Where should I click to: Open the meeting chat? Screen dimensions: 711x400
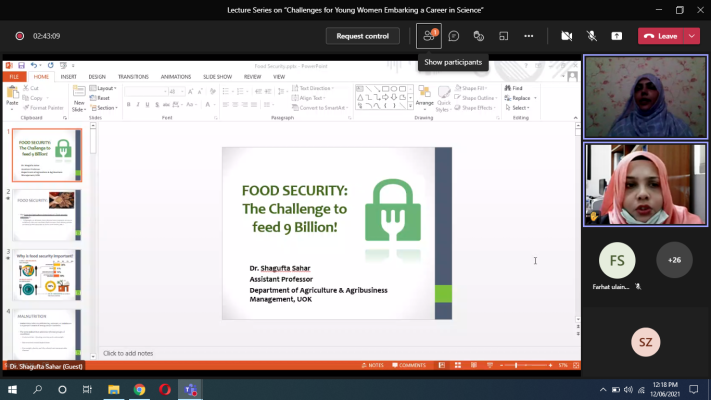(454, 36)
